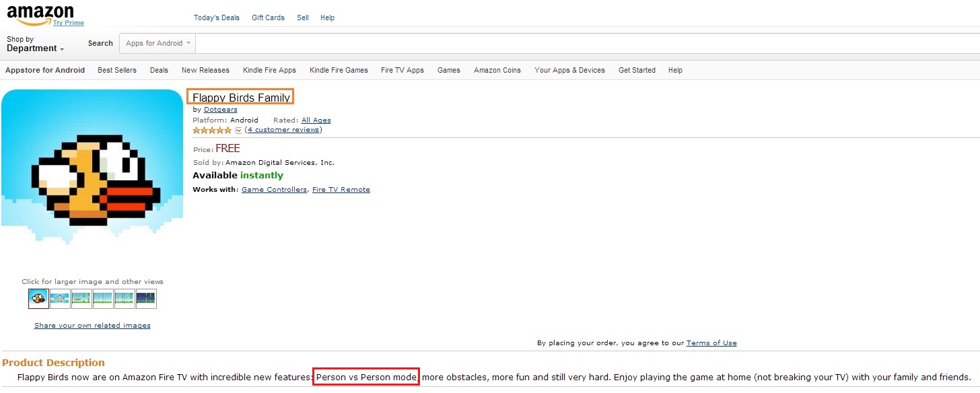Open the top-bar Help link
The width and height of the screenshot is (980, 393).
coord(327,17)
